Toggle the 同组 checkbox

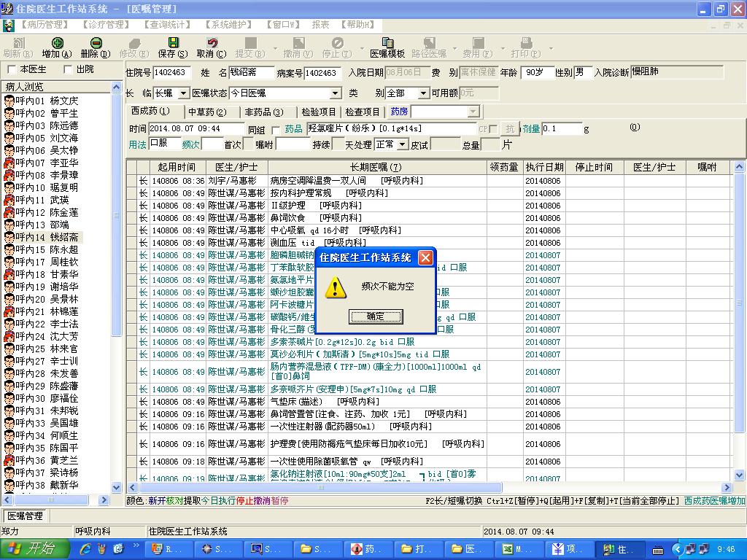click(275, 130)
